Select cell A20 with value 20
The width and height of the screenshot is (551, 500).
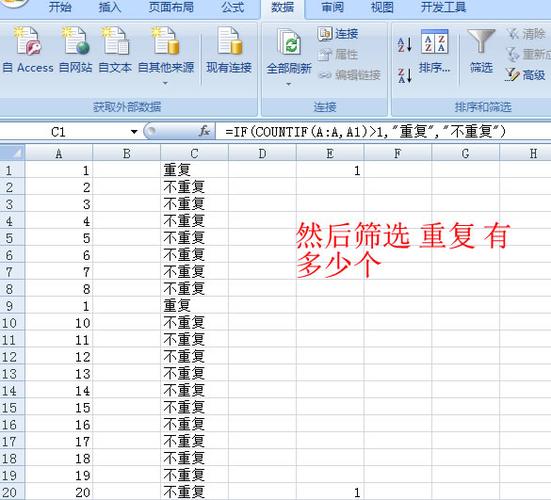[x=59, y=492]
